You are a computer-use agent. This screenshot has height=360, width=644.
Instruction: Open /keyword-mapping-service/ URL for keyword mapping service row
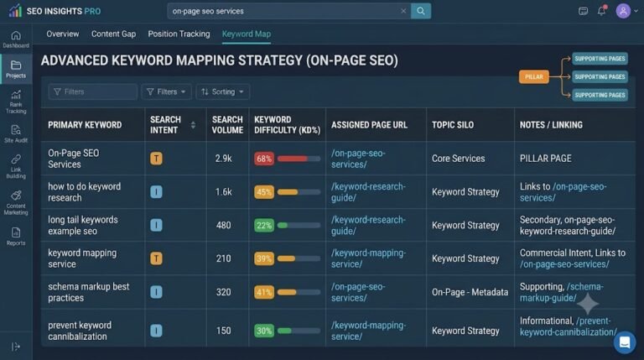coord(368,258)
